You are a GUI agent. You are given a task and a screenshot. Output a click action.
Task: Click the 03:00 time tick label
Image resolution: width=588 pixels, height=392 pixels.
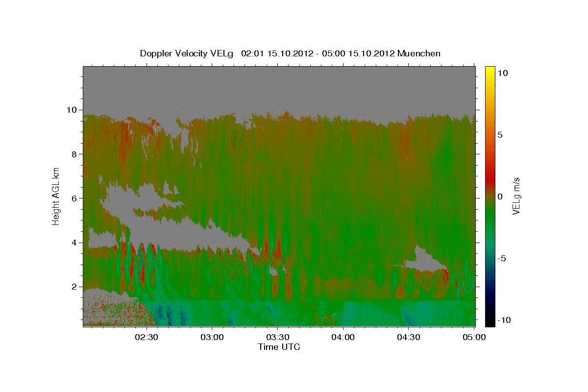tap(212, 337)
